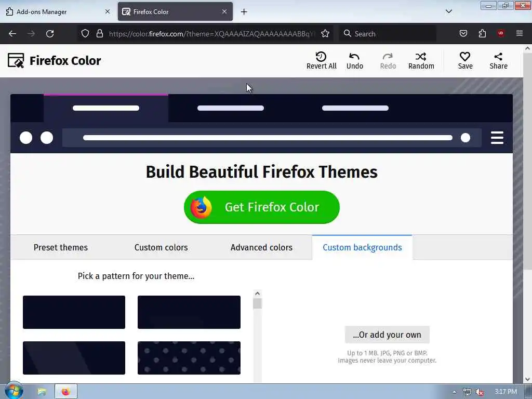This screenshot has width=532, height=399.
Task: Show hidden tray icons arrow
Action: (454, 392)
